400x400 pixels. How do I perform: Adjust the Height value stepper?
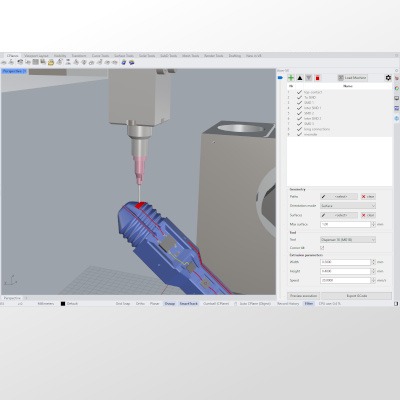[x=373, y=271]
